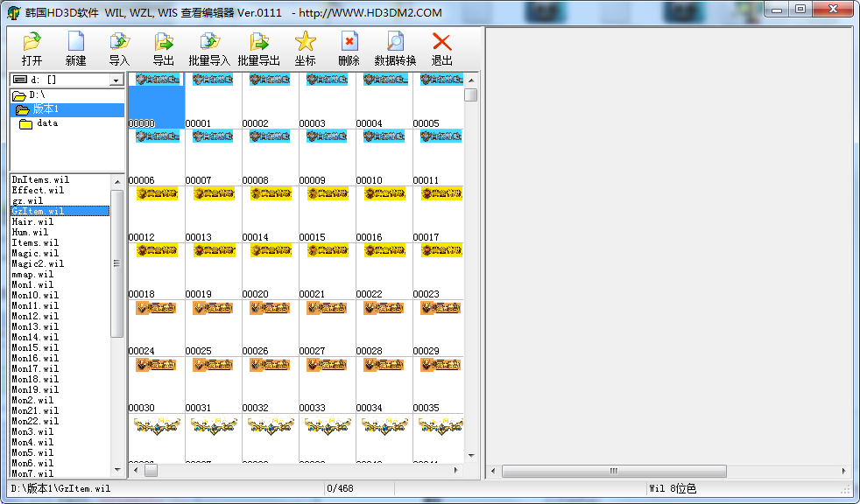Click preview pane horizontal scrollbar thumb
The image size is (860, 504).
[x=614, y=471]
